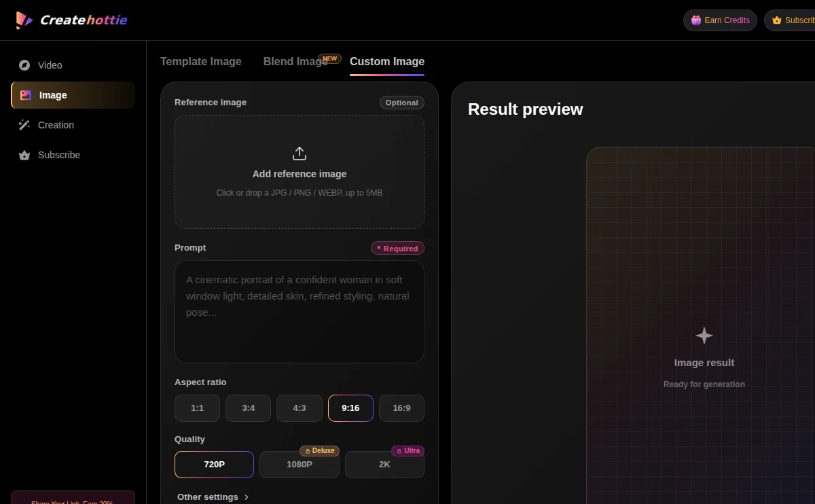Select the 3:4 aspect ratio
The image size is (815, 504).
coord(249,408)
